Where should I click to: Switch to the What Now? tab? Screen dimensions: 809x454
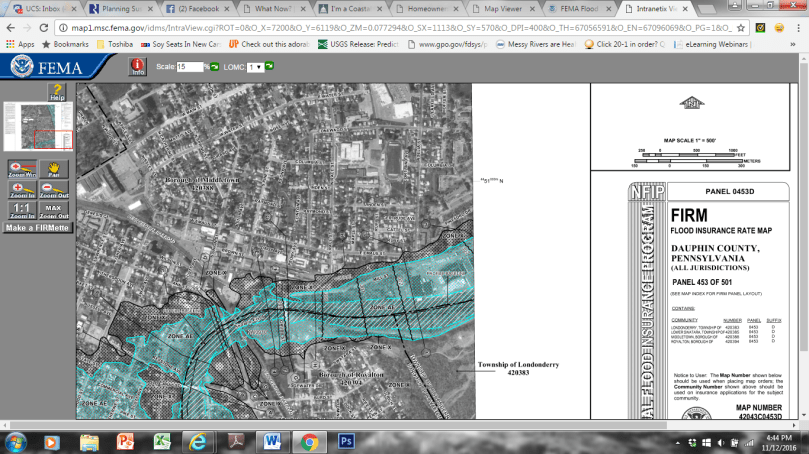click(x=274, y=9)
